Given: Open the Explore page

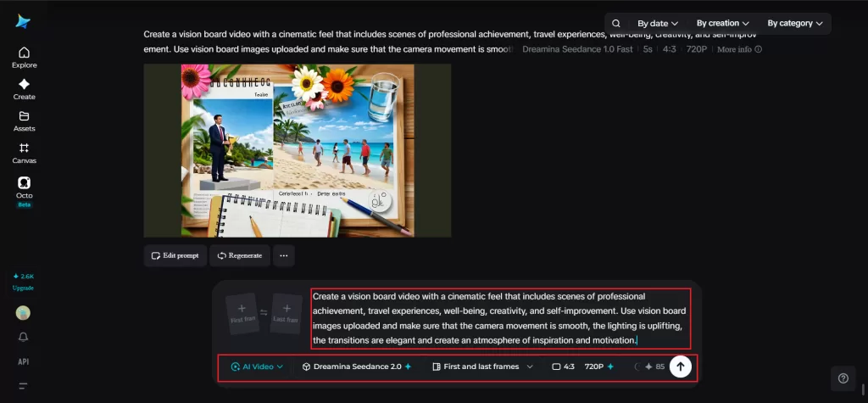Looking at the screenshot, I should (24, 58).
